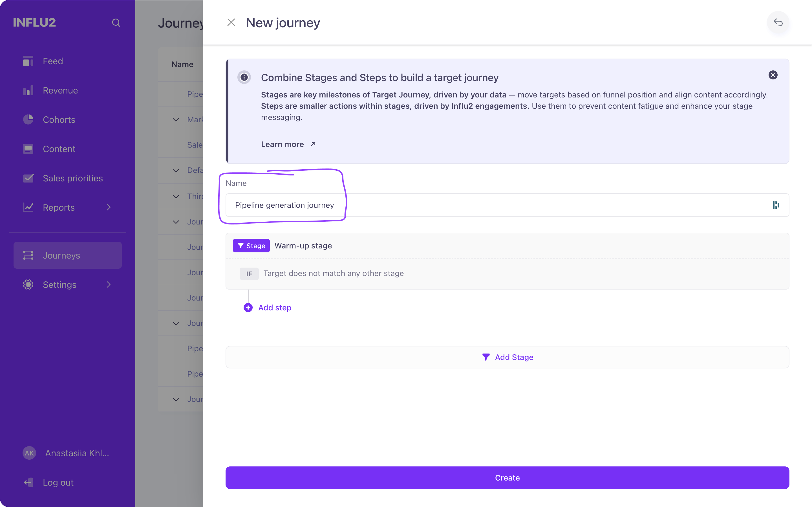Open search from the Influ2 sidebar

tap(116, 23)
